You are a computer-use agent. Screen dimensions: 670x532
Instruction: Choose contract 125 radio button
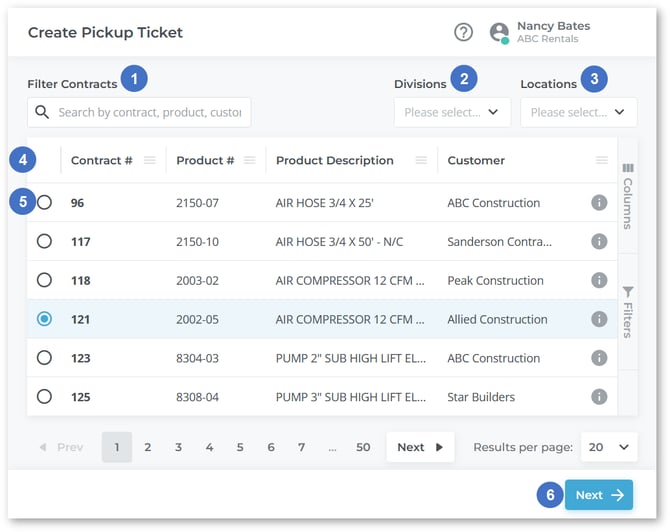(x=44, y=397)
